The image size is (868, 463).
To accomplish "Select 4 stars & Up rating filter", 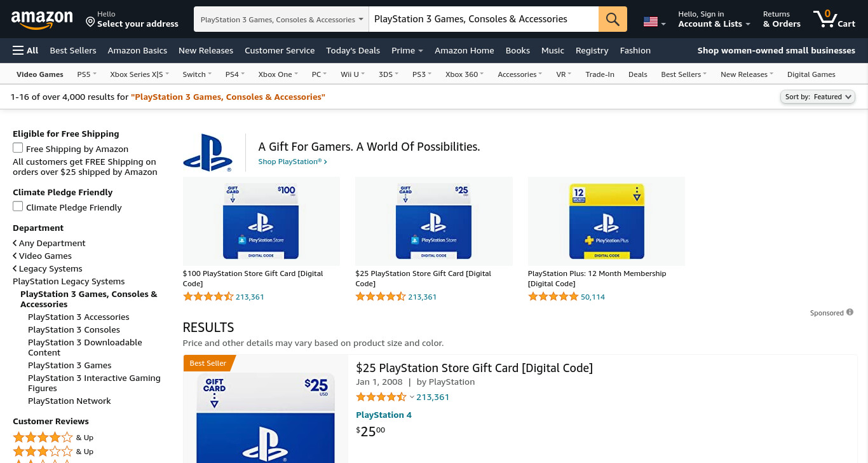I will coord(53,438).
